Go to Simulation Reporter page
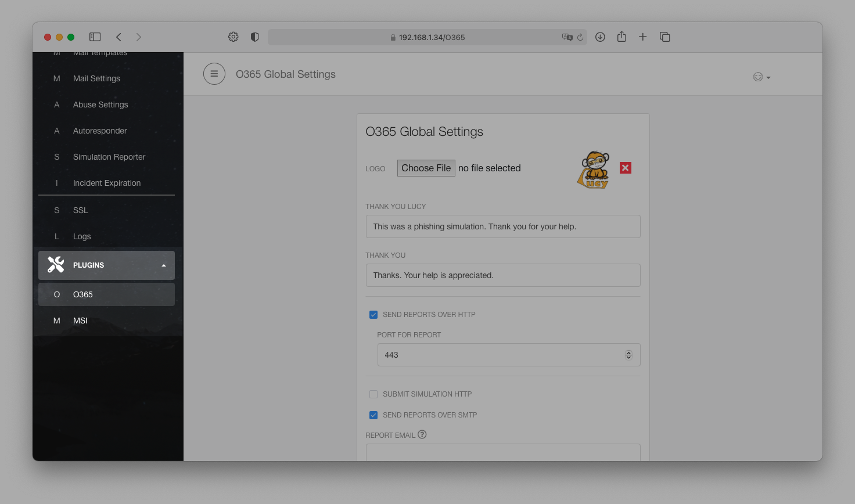The image size is (855, 504). pyautogui.click(x=109, y=157)
